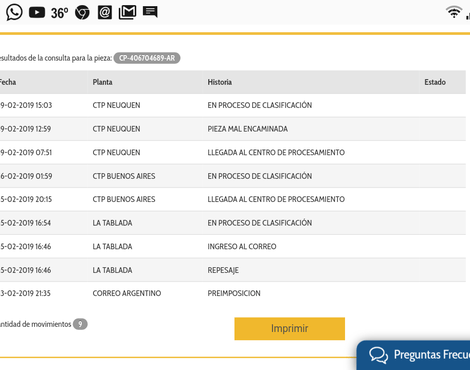Click date 3-02-2019 21:35
470x370 pixels.
(x=25, y=293)
